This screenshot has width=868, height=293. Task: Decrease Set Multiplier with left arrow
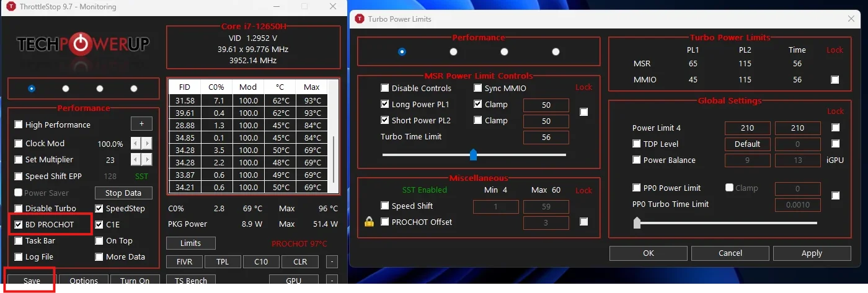[136, 159]
